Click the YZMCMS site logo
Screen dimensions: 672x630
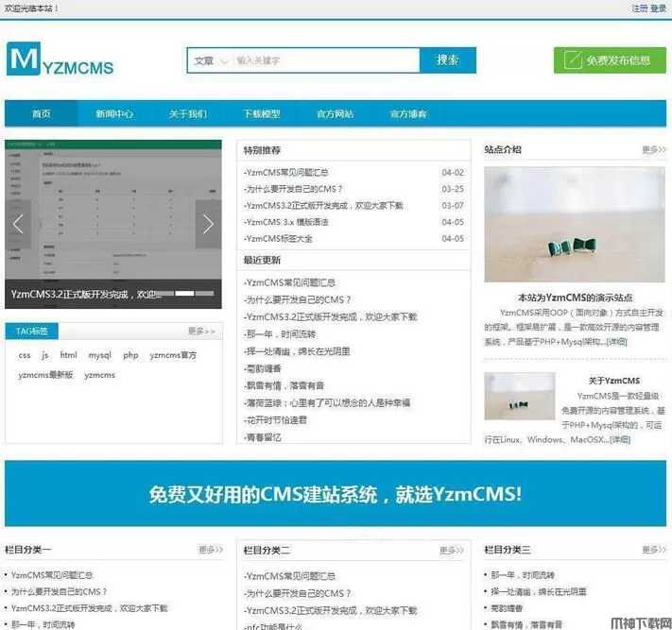pyautogui.click(x=60, y=60)
